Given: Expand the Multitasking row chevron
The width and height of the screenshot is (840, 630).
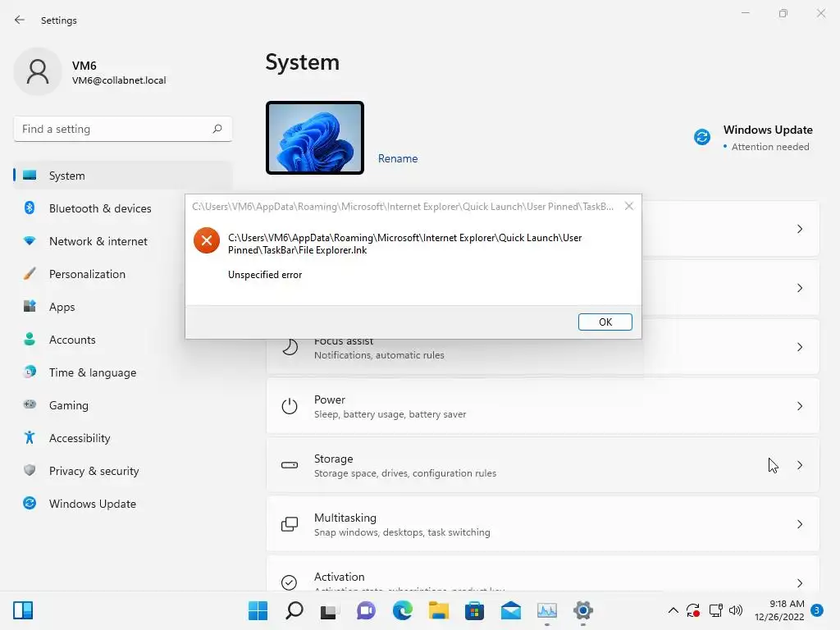Looking at the screenshot, I should coord(799,524).
